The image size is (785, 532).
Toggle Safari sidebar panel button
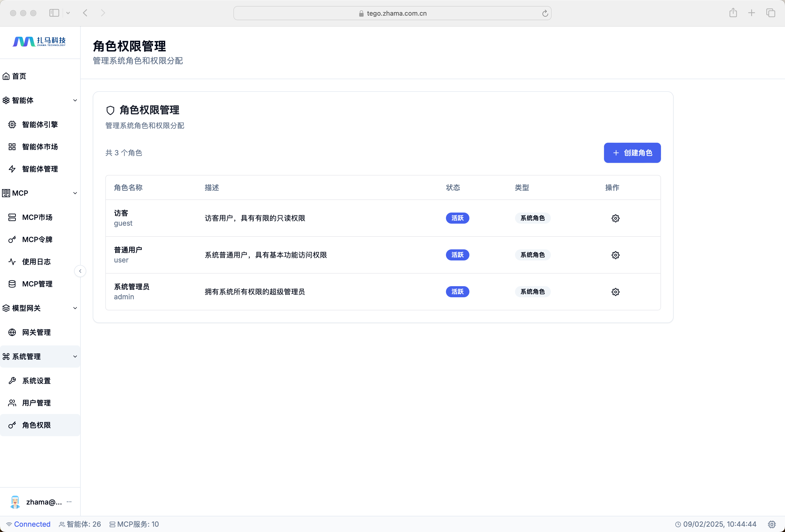(x=54, y=13)
